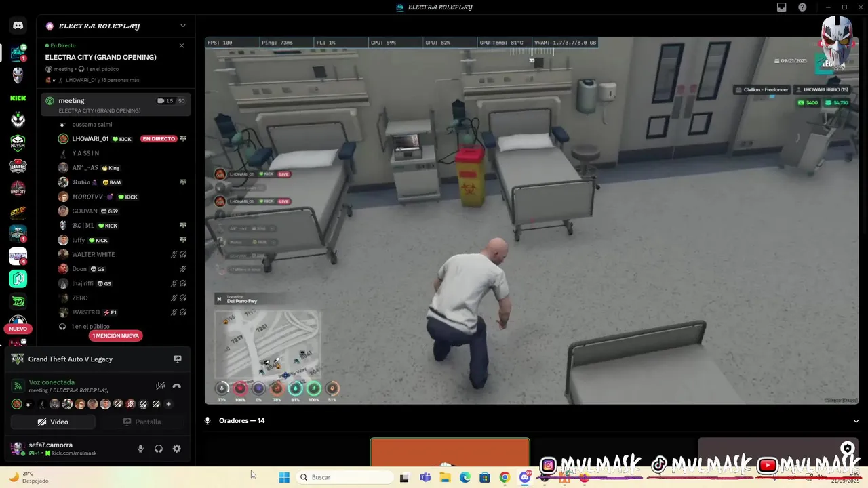Click the Pantalla screen share button
Viewport: 868px width, 488px height.
coord(142,422)
